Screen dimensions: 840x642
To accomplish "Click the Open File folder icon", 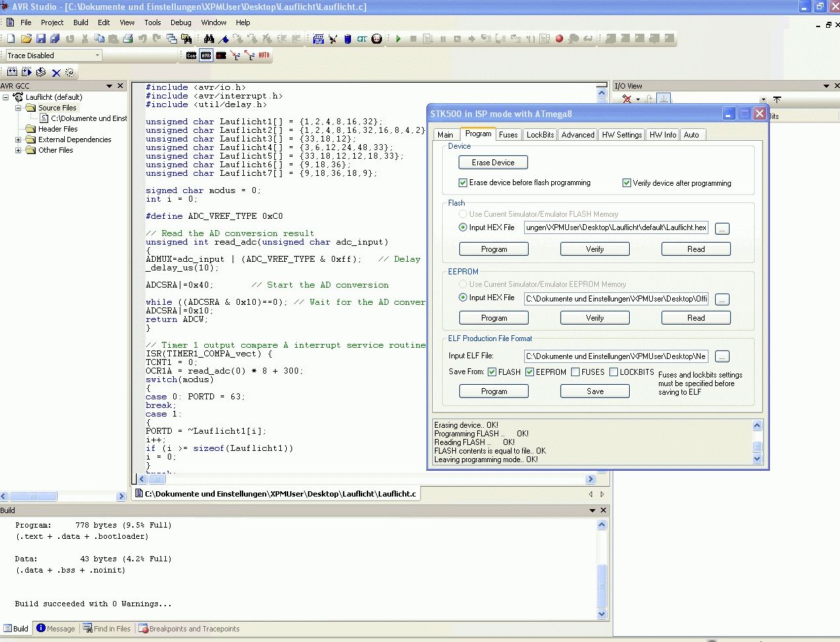I will click(x=26, y=39).
